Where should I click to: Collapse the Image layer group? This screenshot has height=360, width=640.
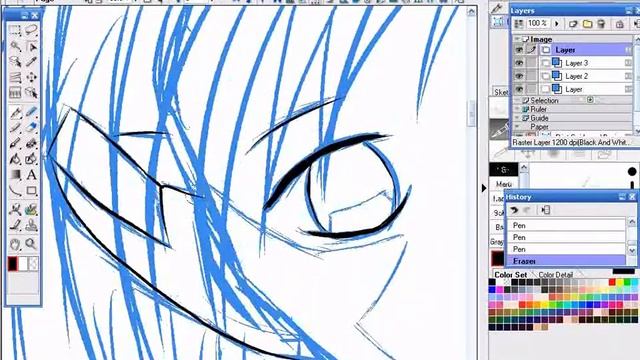click(518, 39)
